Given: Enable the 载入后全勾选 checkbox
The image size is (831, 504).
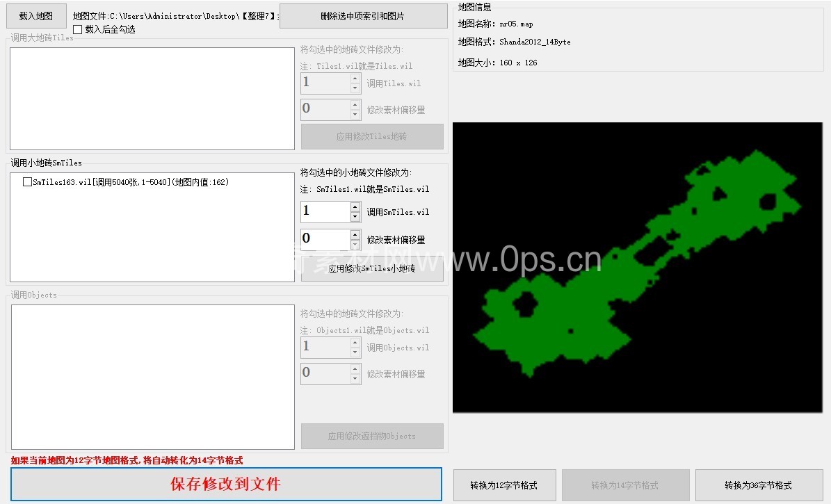Looking at the screenshot, I should tap(77, 30).
